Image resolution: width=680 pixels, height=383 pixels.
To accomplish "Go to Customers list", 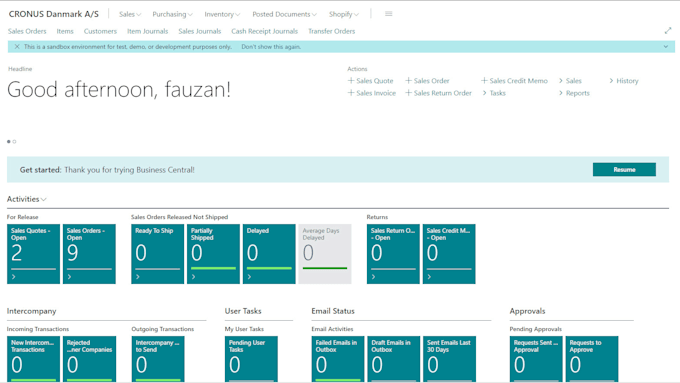I will tap(100, 31).
